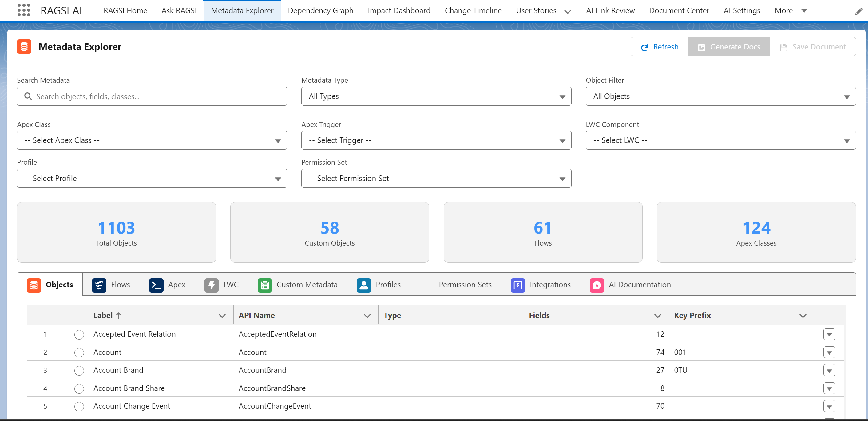Open the app launcher waffle icon

(24, 10)
